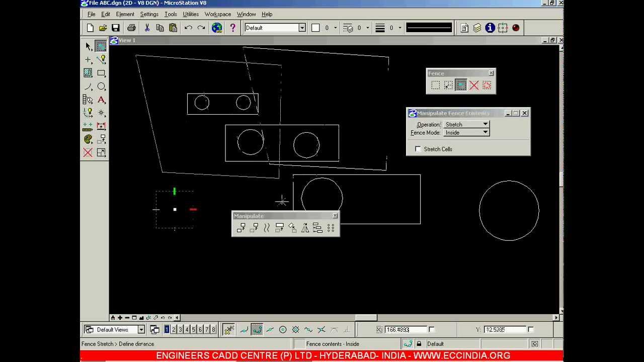
Task: Open the Operation dropdown set to Stretch
Action: pyautogui.click(x=466, y=124)
